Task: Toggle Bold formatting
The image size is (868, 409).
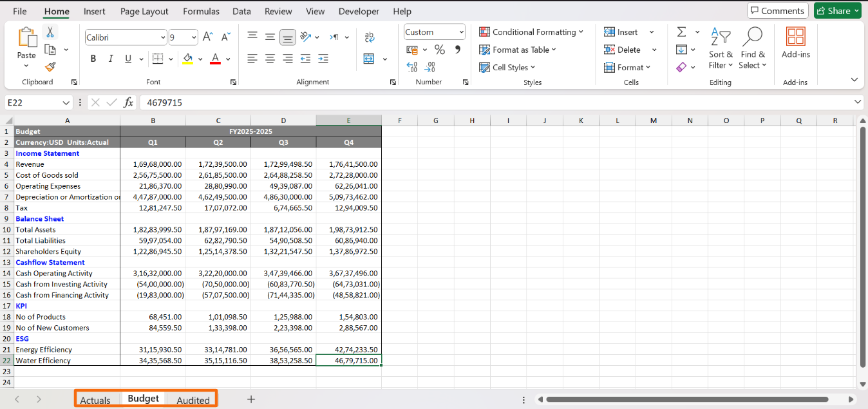Action: [x=93, y=59]
